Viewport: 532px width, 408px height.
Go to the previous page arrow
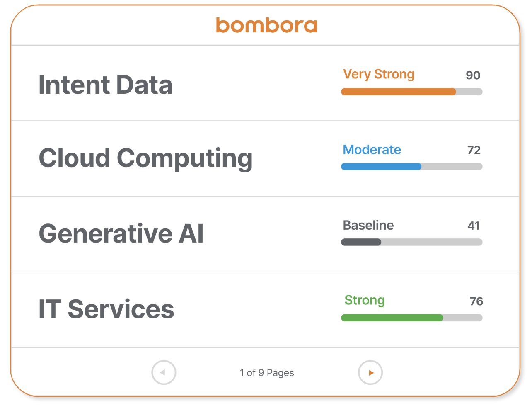164,372
